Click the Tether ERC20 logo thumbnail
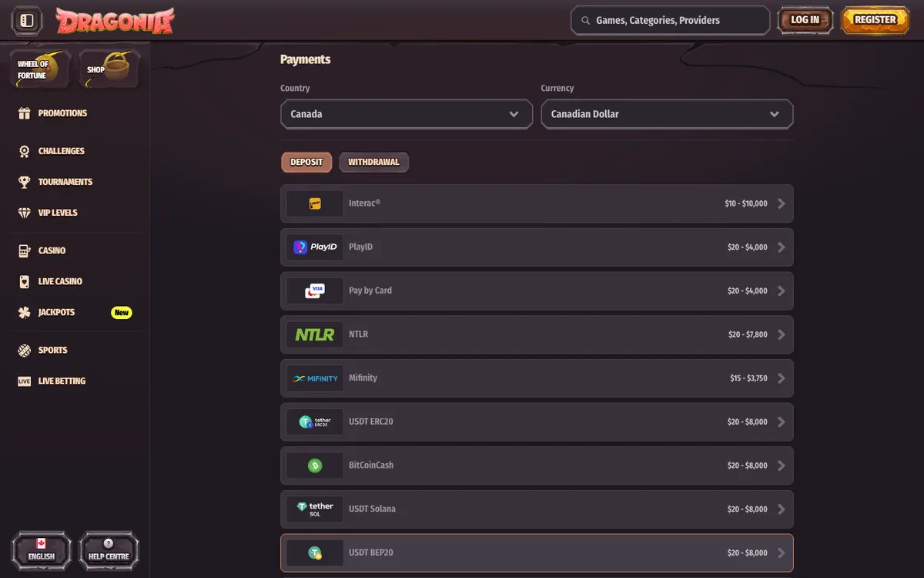Image resolution: width=924 pixels, height=578 pixels. coord(315,422)
